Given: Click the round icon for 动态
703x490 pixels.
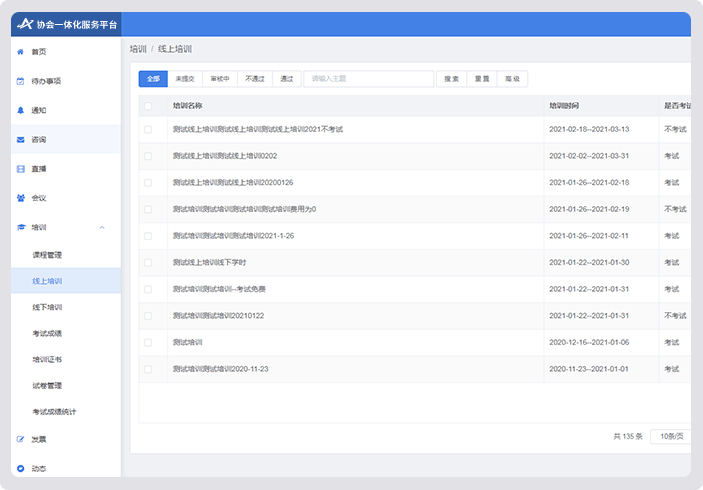Looking at the screenshot, I should (x=20, y=468).
